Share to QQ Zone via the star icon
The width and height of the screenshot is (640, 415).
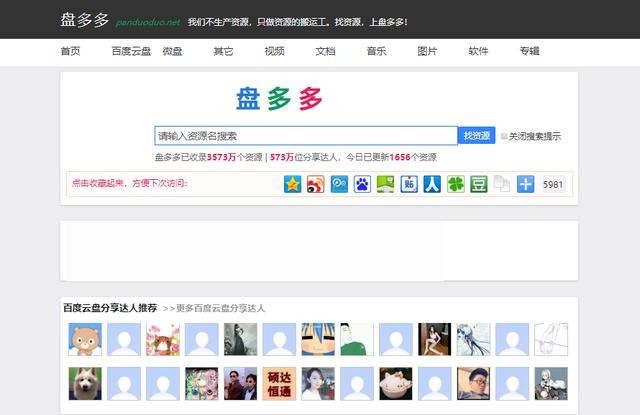pyautogui.click(x=292, y=184)
